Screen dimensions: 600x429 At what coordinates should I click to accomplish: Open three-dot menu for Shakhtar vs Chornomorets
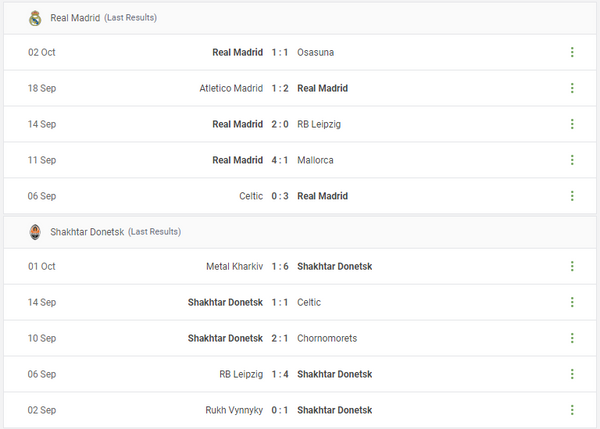[x=572, y=338]
